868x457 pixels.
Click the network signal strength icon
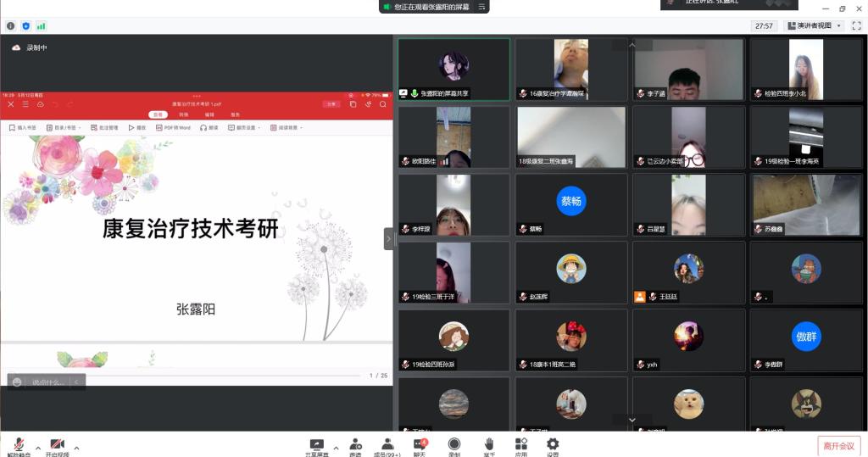[41, 26]
